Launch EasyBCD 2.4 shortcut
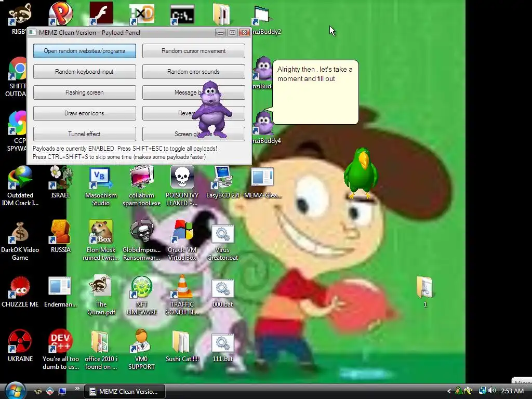This screenshot has height=399, width=532. (222, 182)
